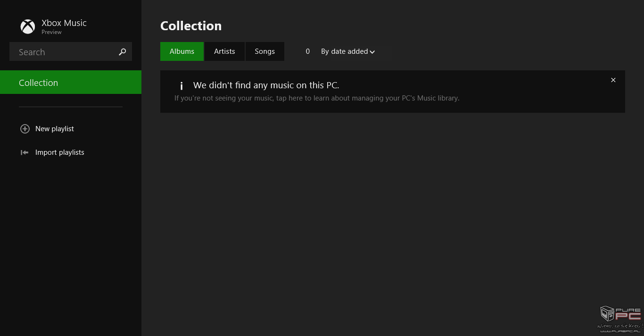This screenshot has width=644, height=336.
Task: Create a New playlist
Action: (55, 129)
